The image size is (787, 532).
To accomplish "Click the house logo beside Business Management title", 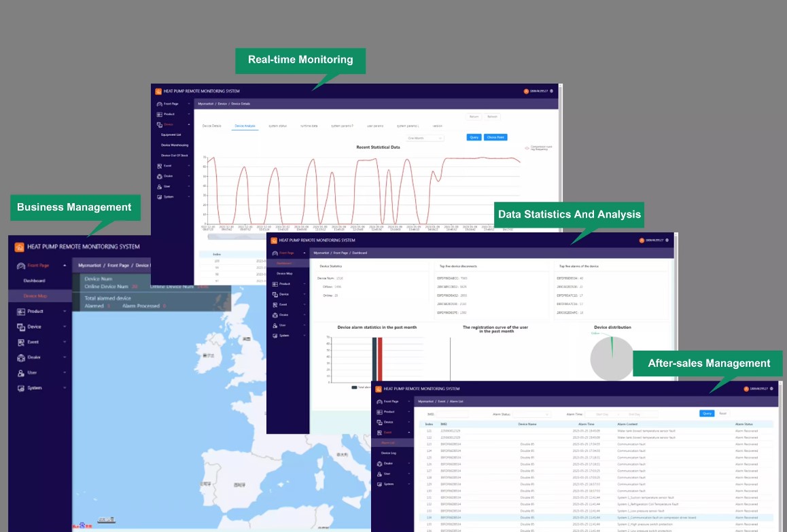I will tap(19, 247).
